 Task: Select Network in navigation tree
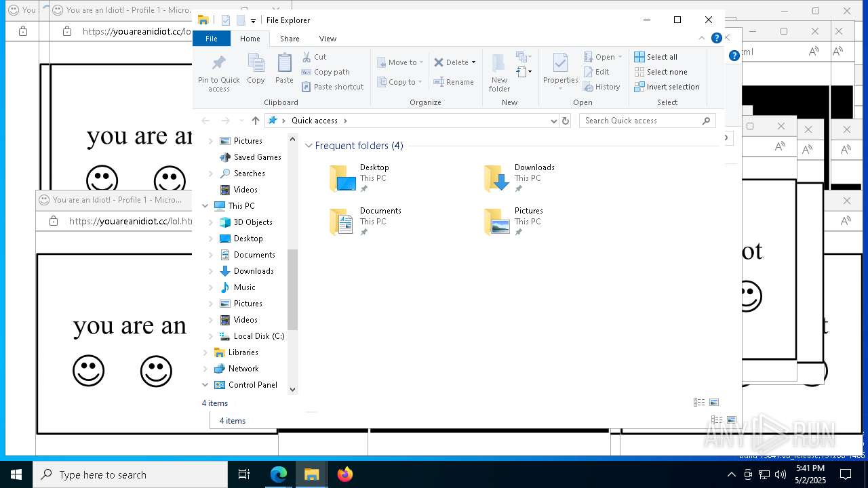coord(237,369)
